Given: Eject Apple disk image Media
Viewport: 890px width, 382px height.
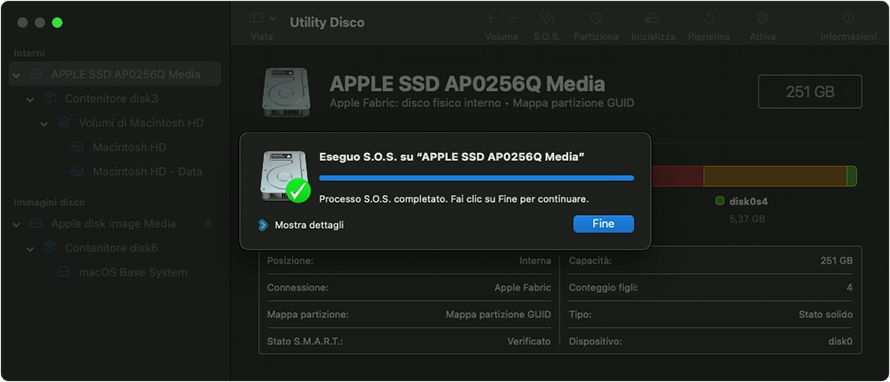Looking at the screenshot, I should coord(208,224).
